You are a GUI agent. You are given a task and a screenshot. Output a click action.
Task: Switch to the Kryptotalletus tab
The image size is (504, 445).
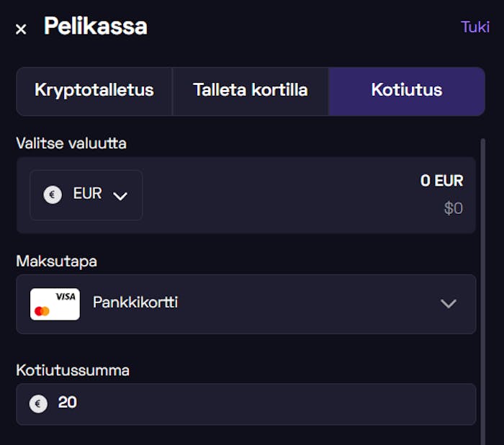pos(94,91)
